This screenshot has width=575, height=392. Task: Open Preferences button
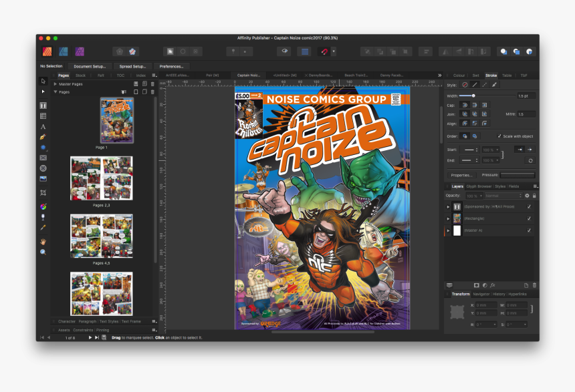[x=171, y=66]
